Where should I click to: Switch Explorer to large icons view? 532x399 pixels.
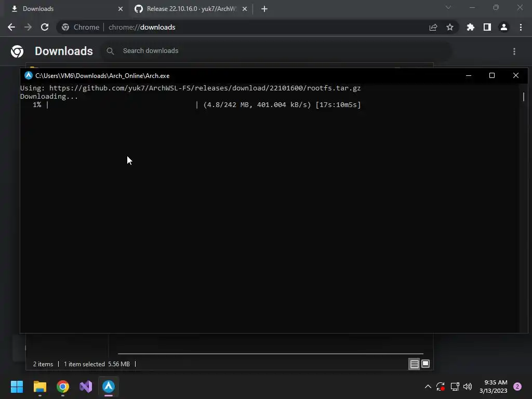pos(425,364)
